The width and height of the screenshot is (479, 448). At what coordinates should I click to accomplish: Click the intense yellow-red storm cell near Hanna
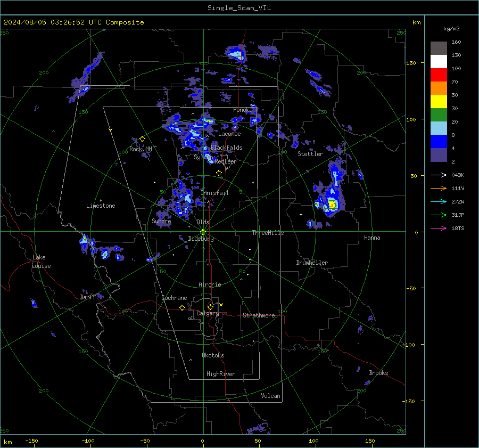[332, 204]
